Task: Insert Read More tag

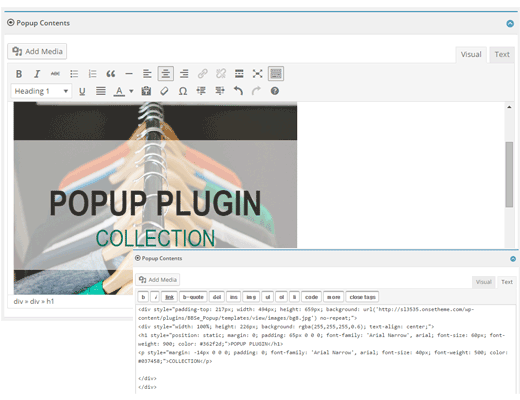Action: (x=239, y=74)
